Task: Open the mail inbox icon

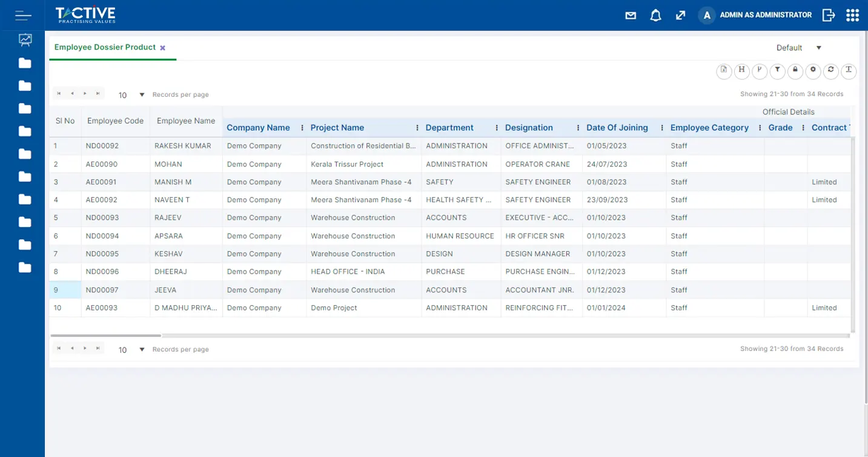Action: click(631, 16)
